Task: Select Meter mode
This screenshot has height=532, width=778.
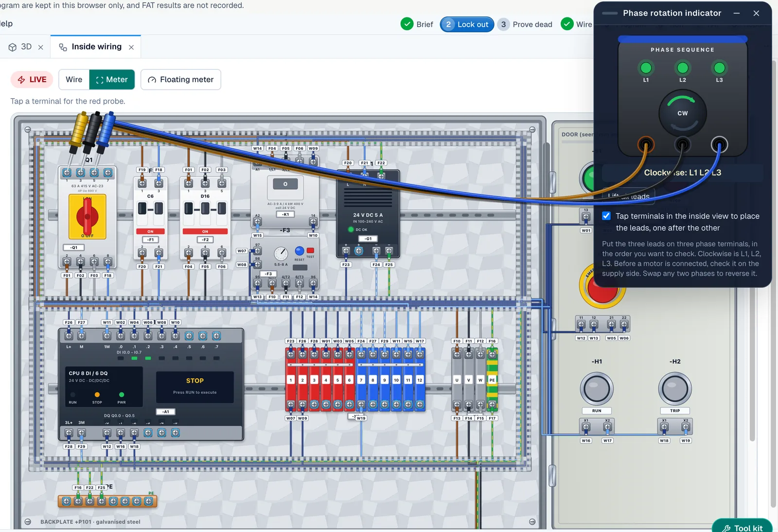Action: point(112,79)
